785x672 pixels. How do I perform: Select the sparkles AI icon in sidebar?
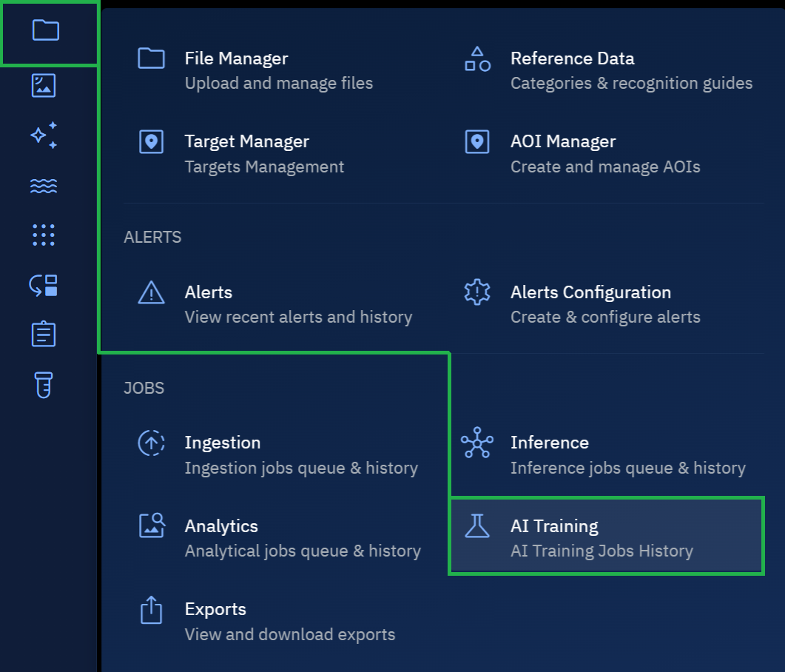pyautogui.click(x=44, y=135)
